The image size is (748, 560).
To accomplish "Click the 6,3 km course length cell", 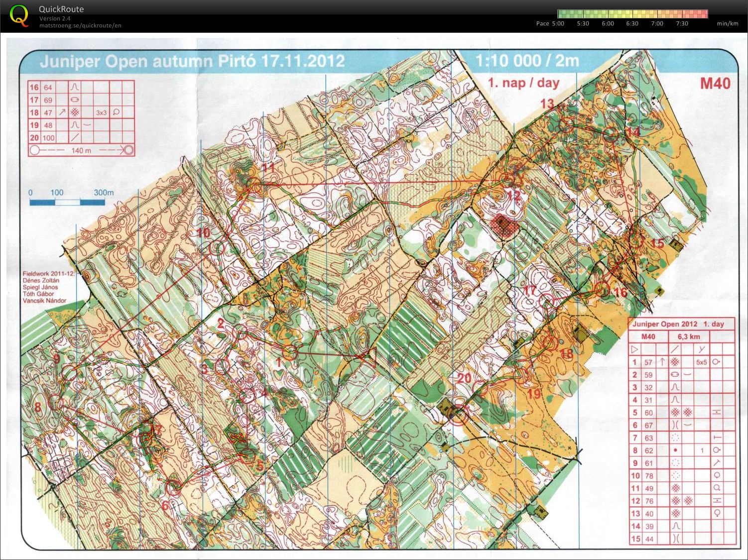I will tap(689, 337).
